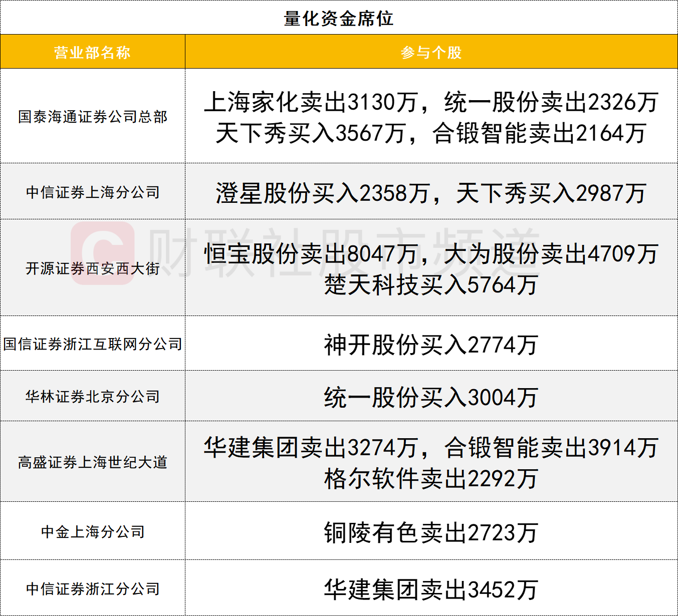The height and width of the screenshot is (616, 678).
Task: Select the '国信证券浙江互联网分公司' row name
Action: [x=93, y=344]
